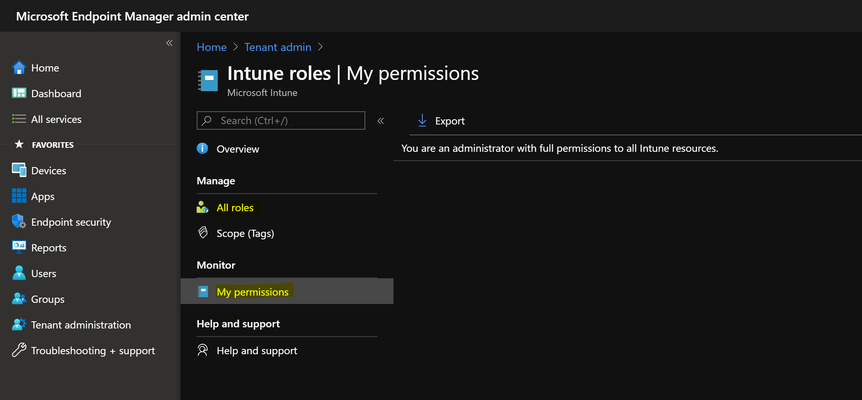This screenshot has width=862, height=400.
Task: Click the Help and support headset icon
Action: (x=202, y=350)
